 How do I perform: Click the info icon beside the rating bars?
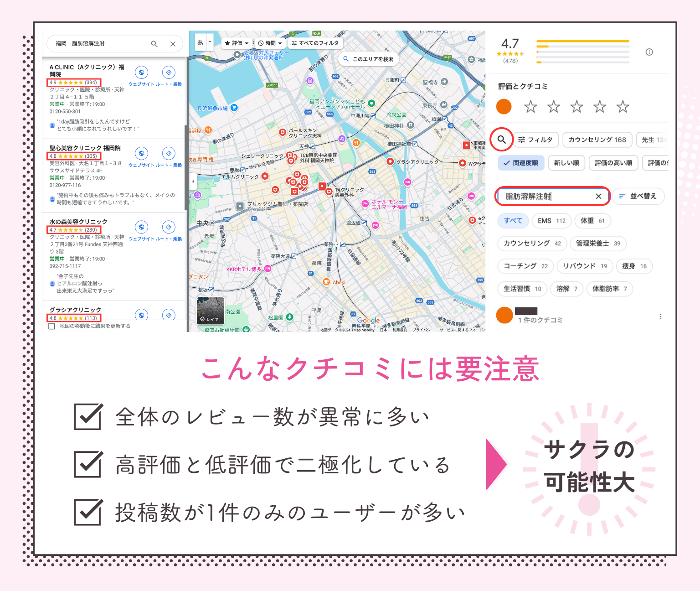649,52
